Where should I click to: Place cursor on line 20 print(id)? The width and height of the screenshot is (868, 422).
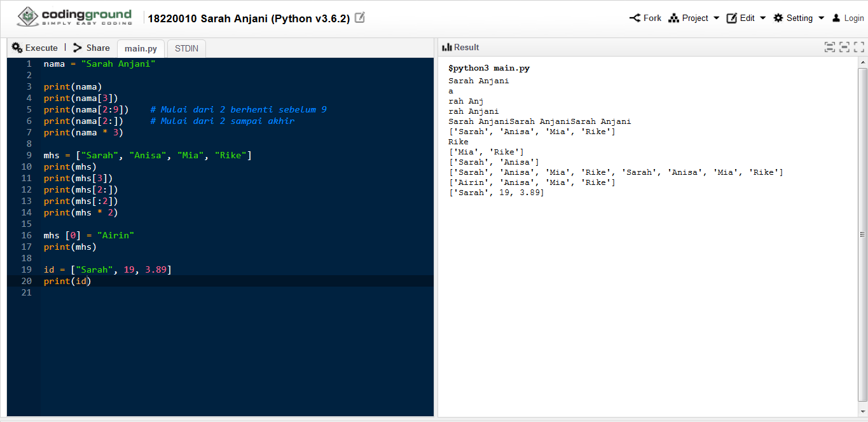(67, 281)
